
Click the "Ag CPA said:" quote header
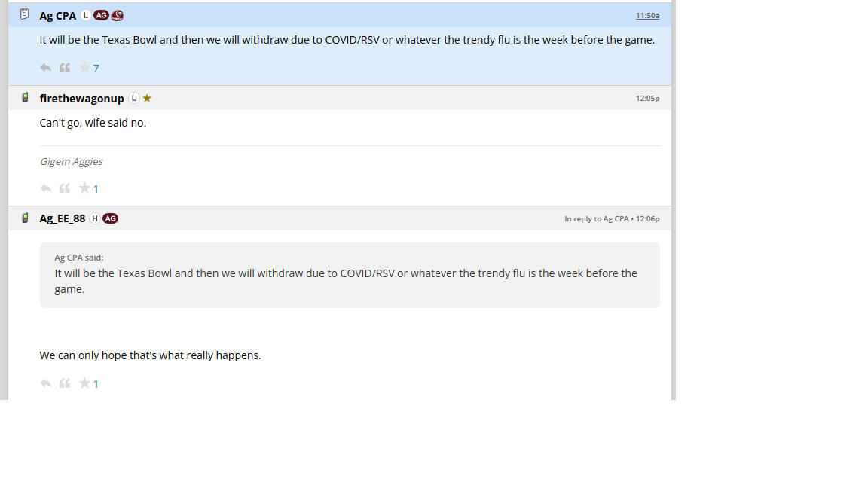[x=78, y=258]
